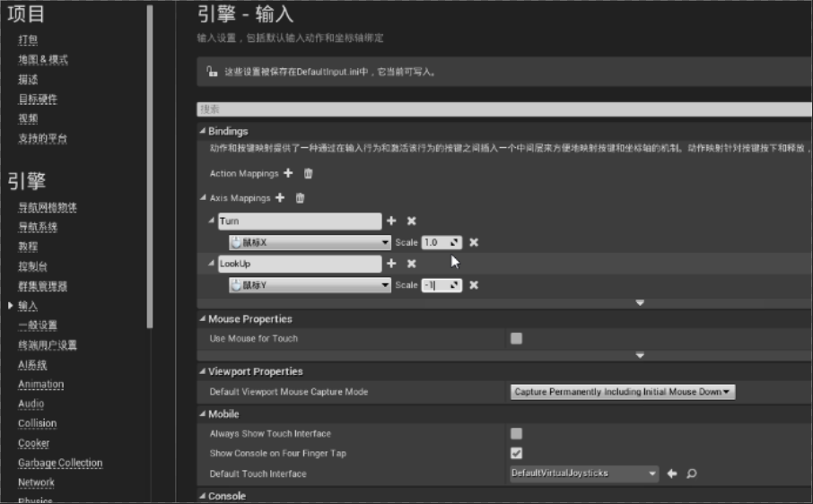Select the 输入 engine settings page
Image resolution: width=813 pixels, height=504 pixels.
coord(28,306)
